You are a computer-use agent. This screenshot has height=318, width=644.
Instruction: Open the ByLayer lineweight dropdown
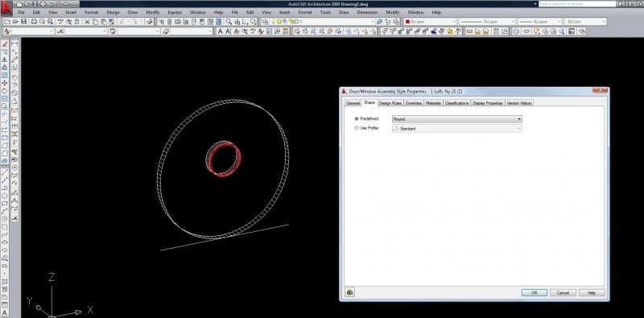539,22
